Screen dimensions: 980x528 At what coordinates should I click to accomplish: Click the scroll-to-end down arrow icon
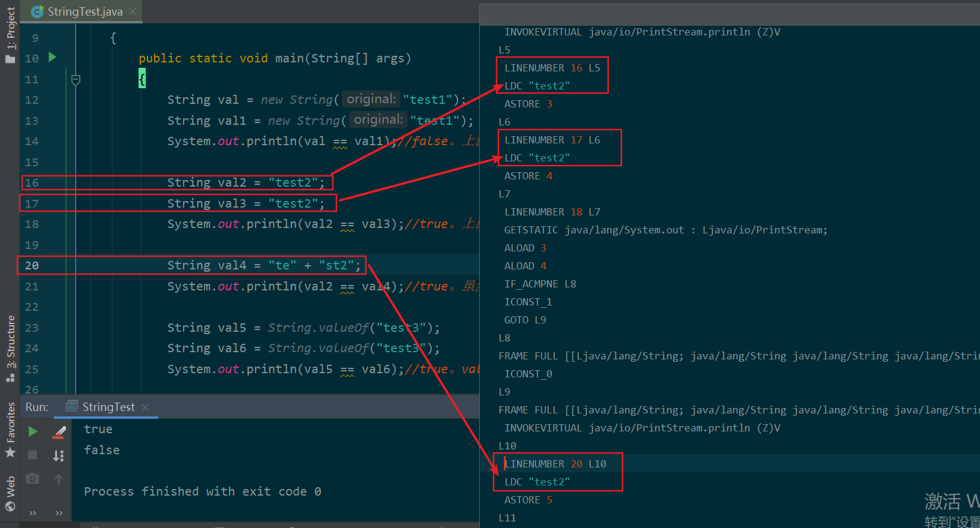(59, 456)
